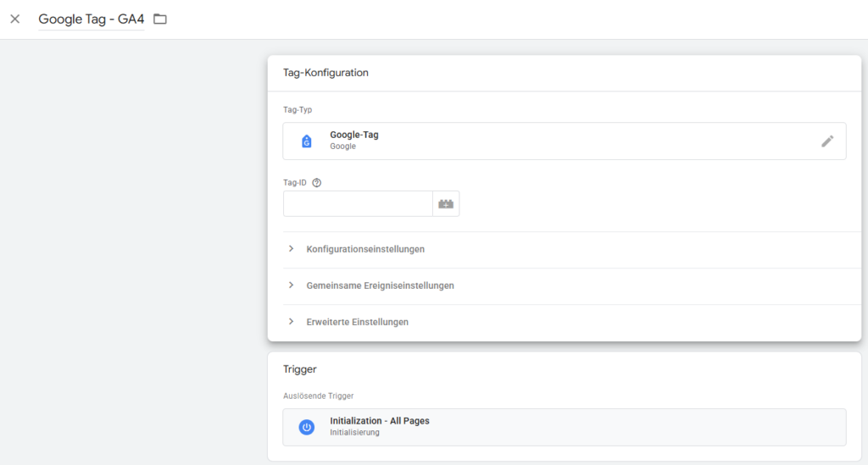Click the Tag-Konfiguration heading

tap(325, 73)
